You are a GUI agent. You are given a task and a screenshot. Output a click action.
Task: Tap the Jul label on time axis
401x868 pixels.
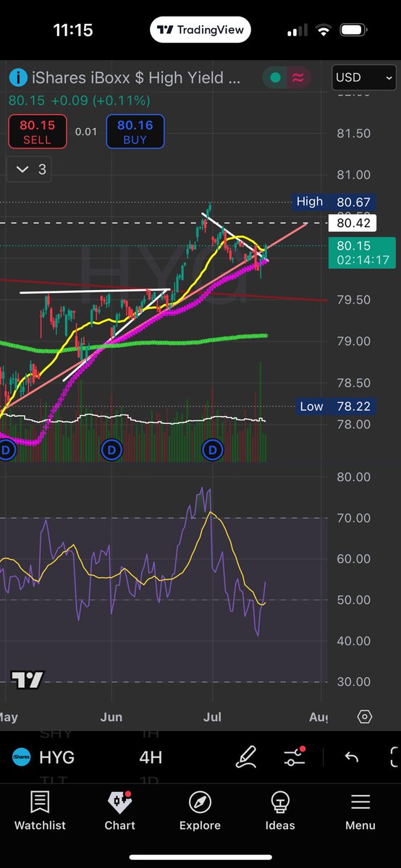pos(213,717)
